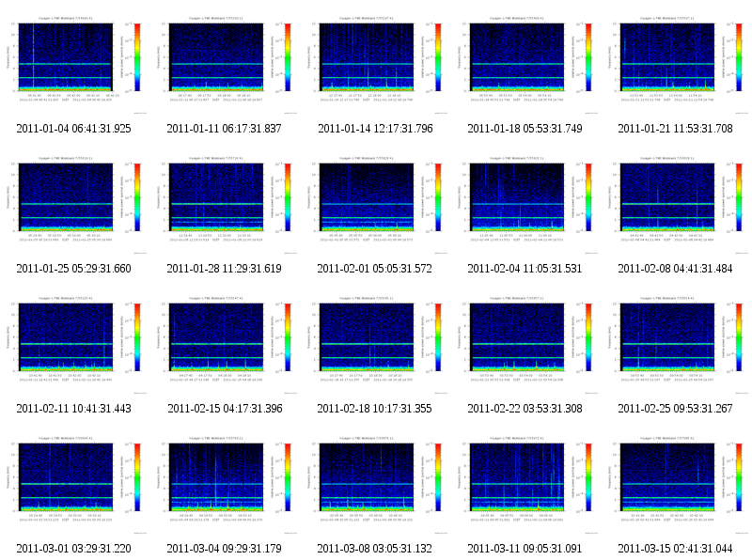Click the caption text 2011-01-14 12:17:31.796
This screenshot has width=752, height=560.
(375, 129)
